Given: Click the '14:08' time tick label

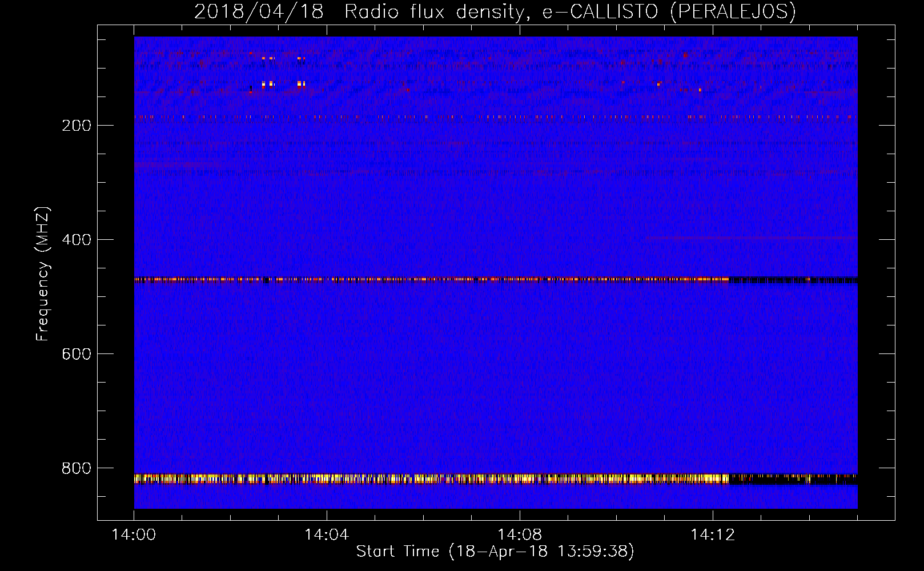Looking at the screenshot, I should click(520, 535).
